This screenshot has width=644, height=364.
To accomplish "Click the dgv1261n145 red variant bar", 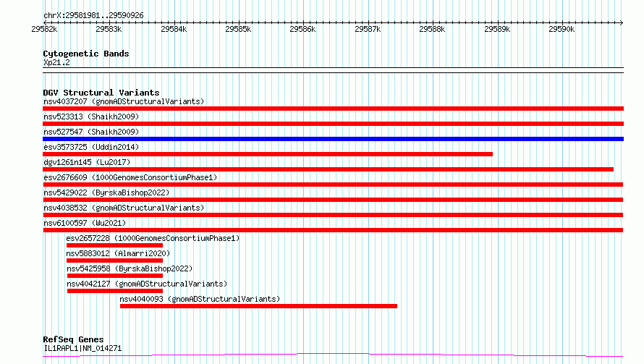I will 329,169.
